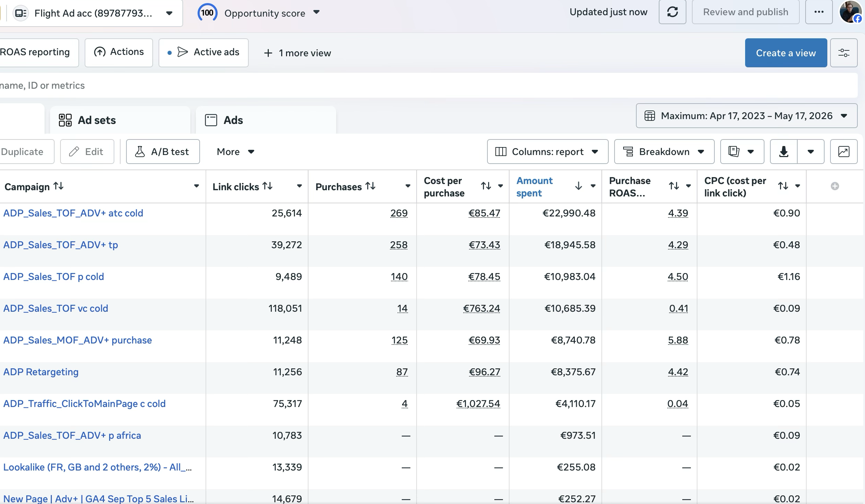Show 1 more view
Viewport: 865px width, 504px height.
297,53
